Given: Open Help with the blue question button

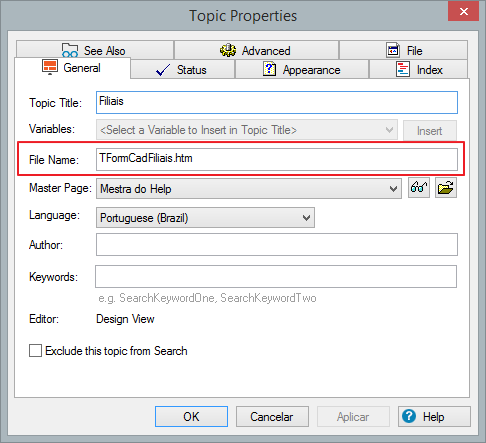Looking at the screenshot, I should (x=434, y=416).
